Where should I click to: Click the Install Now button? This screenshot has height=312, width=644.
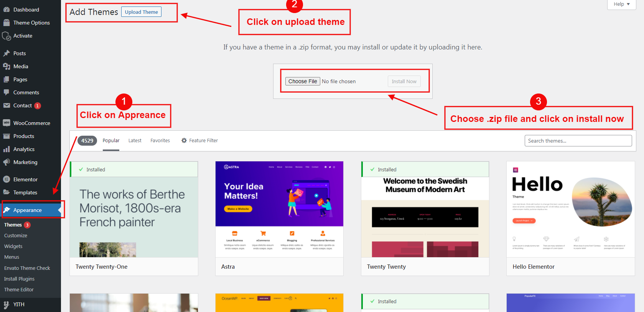pos(404,81)
